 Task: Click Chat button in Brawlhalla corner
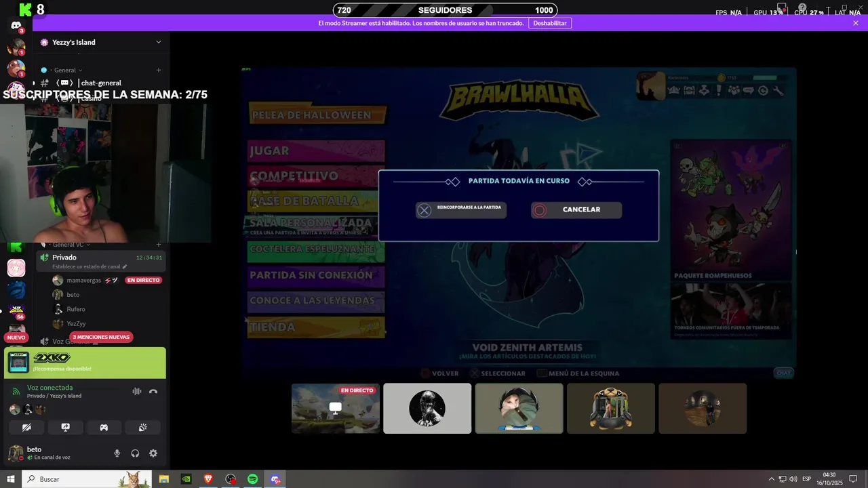(784, 373)
